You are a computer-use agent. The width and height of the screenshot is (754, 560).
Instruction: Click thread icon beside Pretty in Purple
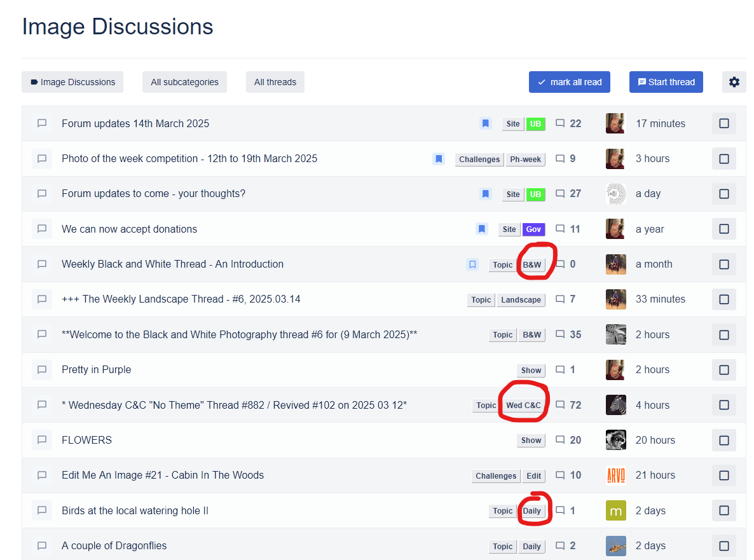point(42,370)
